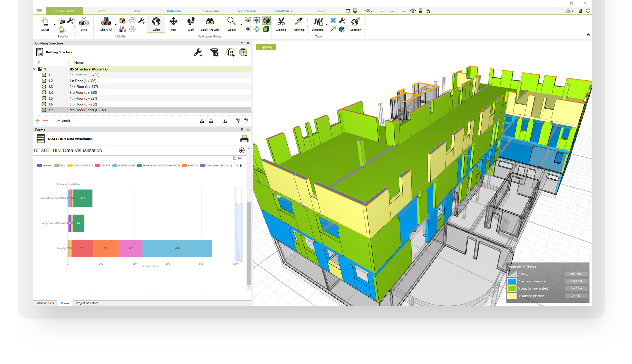Toggle the green equals visibility circle icon
Screen dimensions: 632x364
[x=132, y=20]
